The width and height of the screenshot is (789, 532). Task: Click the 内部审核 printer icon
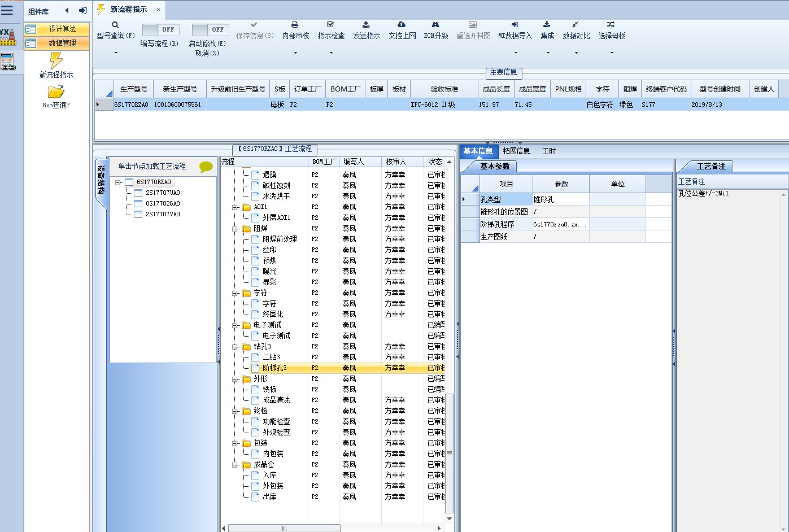(295, 25)
